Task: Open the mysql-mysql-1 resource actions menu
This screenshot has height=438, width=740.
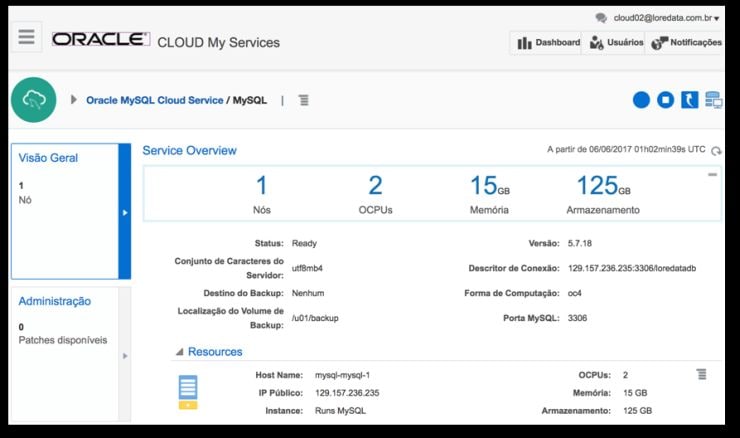Action: pos(702,374)
